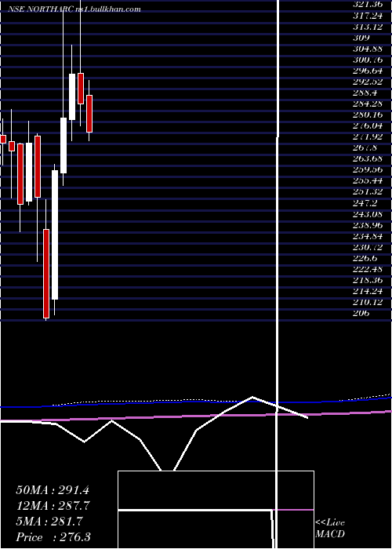The image size is (392, 549).
Task: Click the 247.2 price axis label
Action: coord(365,203)
